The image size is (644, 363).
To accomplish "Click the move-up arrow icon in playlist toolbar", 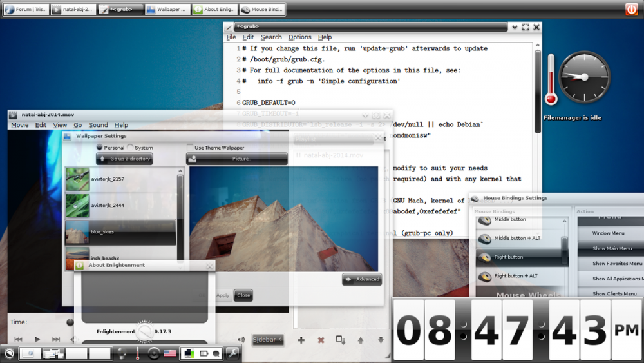I will [361, 340].
